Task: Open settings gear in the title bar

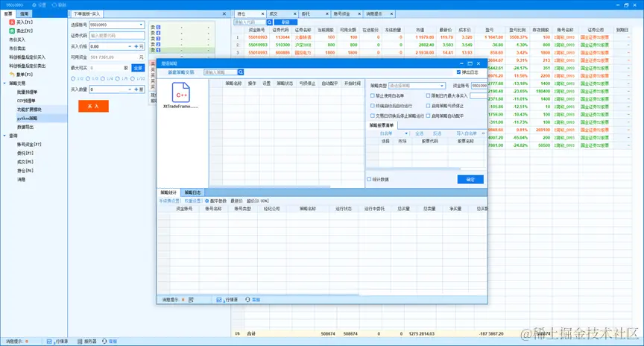Action: [34, 5]
